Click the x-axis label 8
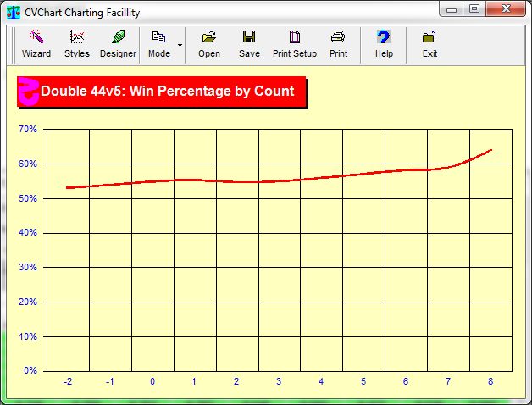The width and height of the screenshot is (532, 405). tap(490, 382)
